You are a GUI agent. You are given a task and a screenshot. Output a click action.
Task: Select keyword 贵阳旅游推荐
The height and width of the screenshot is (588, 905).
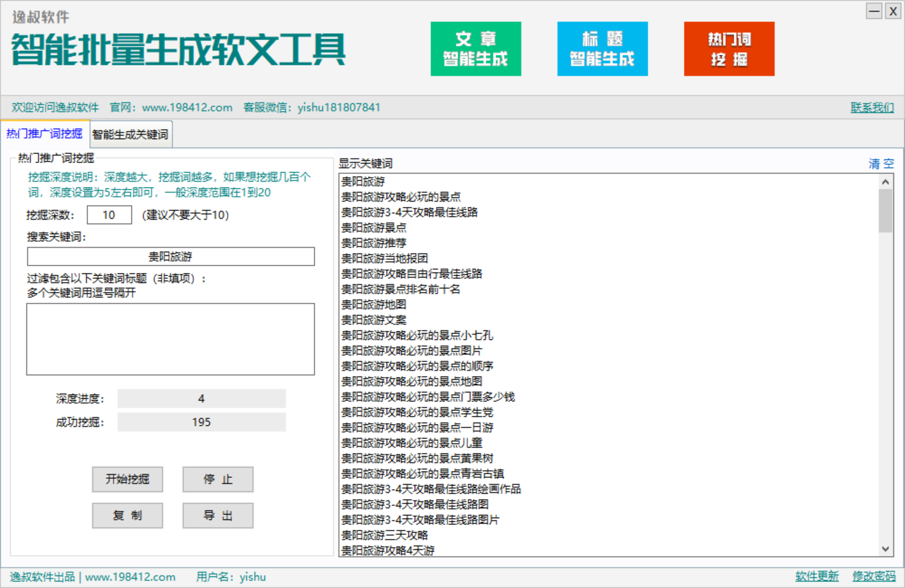point(374,243)
